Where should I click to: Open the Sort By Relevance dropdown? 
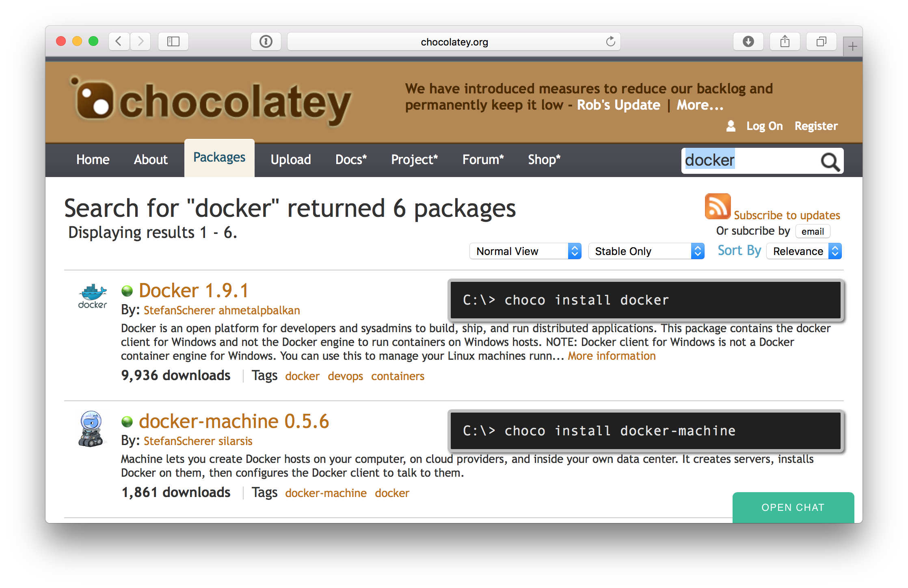(806, 251)
